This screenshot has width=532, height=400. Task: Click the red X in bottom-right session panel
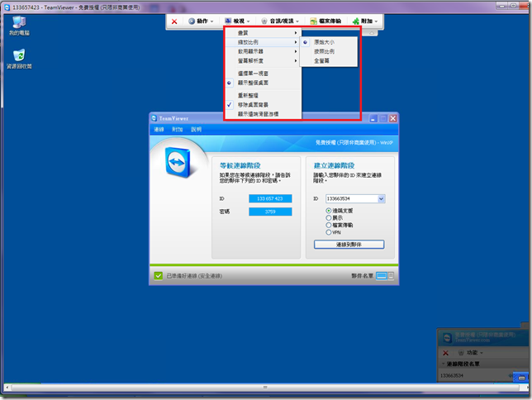click(446, 353)
